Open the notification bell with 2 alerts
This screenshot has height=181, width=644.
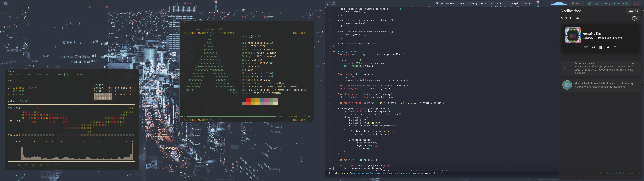[636, 4]
